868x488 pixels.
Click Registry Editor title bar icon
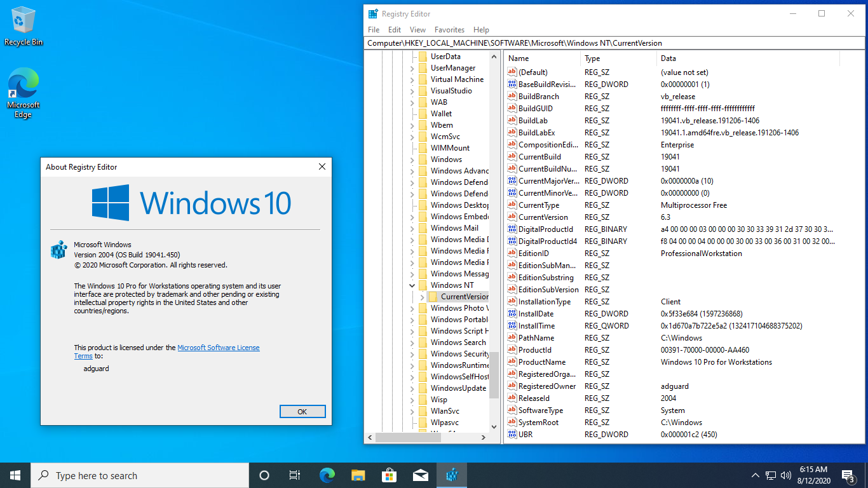pos(373,13)
